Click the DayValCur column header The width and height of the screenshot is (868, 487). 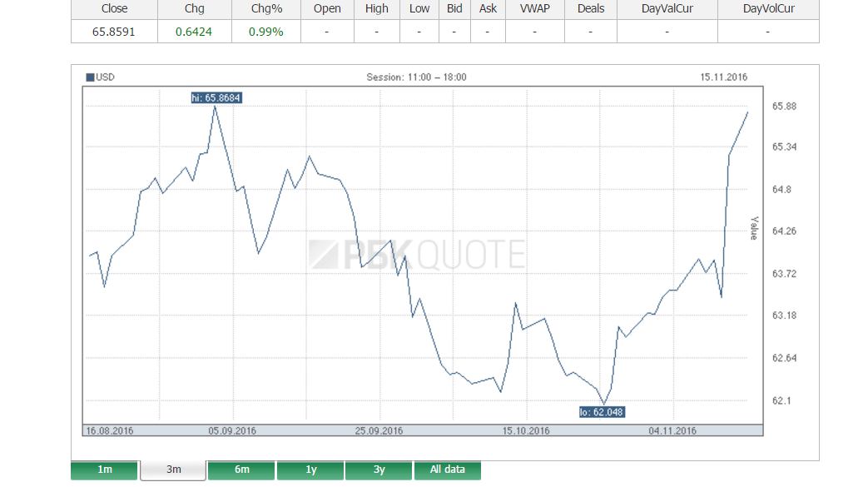click(x=667, y=9)
